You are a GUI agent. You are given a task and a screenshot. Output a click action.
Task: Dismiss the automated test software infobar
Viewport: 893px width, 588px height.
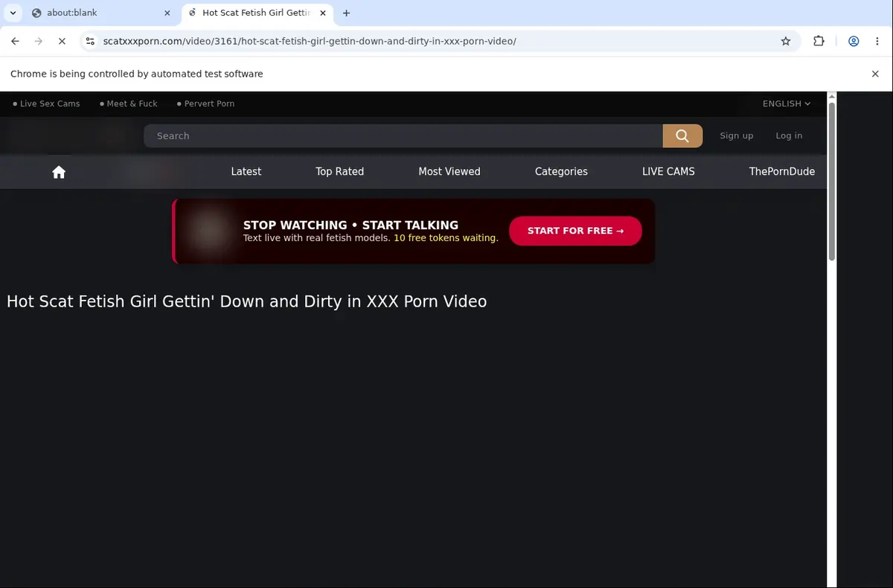tap(875, 74)
